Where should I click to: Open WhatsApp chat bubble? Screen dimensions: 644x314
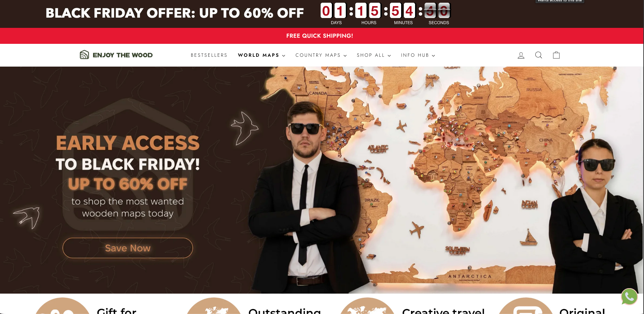(629, 297)
